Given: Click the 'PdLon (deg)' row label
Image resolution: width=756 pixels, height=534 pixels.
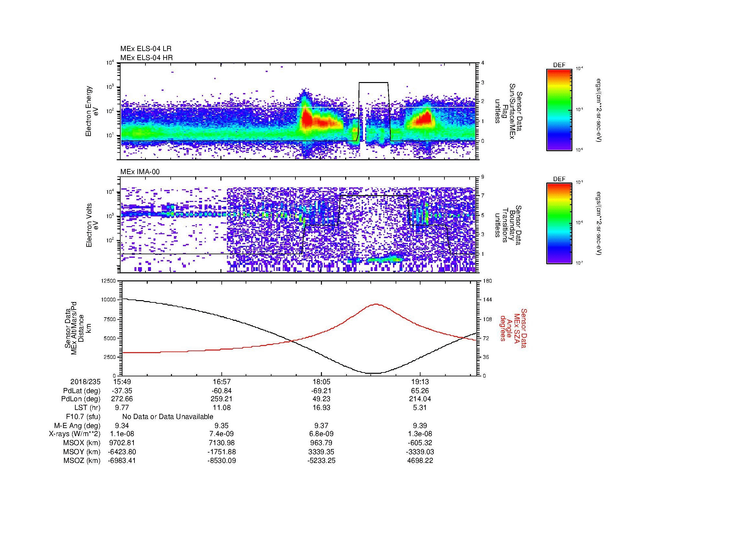Looking at the screenshot, I should pyautogui.click(x=81, y=399).
